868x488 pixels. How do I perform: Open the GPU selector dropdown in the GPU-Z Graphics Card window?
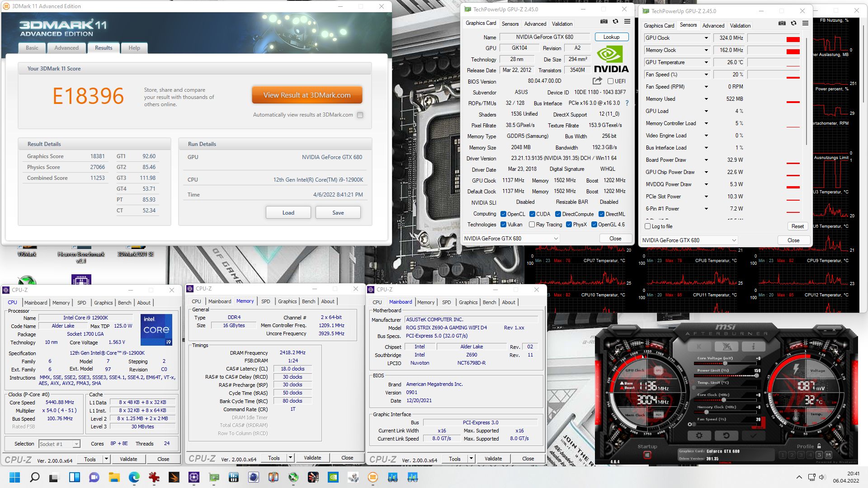511,239
